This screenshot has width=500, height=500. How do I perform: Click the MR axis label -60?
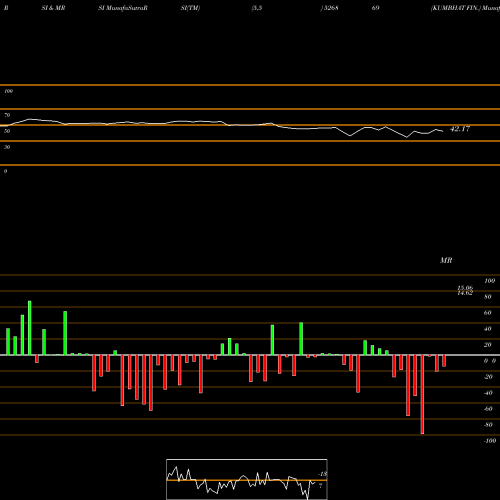pyautogui.click(x=488, y=409)
